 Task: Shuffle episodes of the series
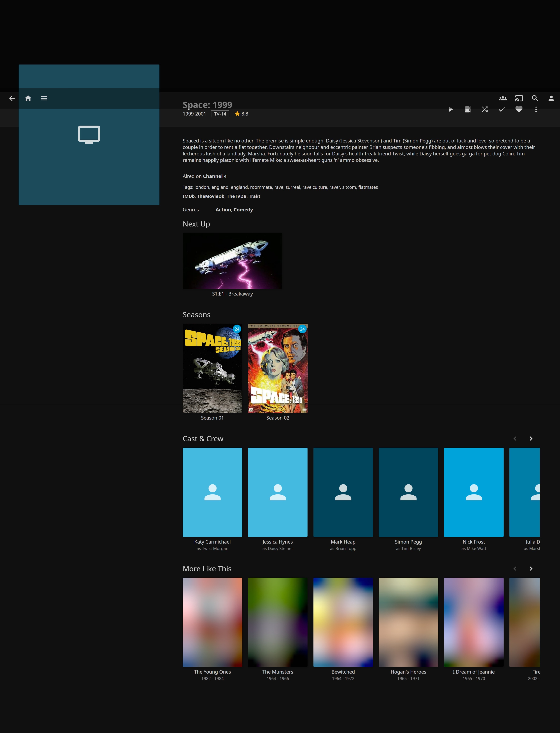click(485, 109)
